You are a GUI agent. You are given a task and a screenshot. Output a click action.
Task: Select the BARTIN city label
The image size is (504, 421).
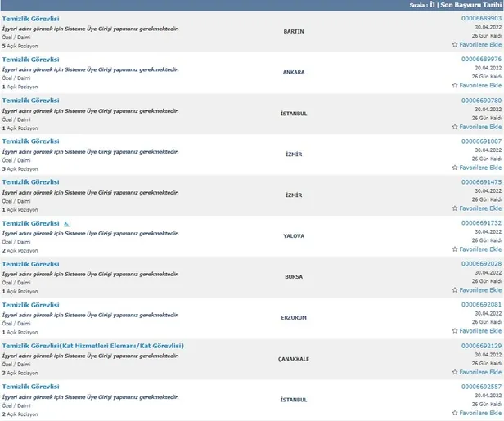pos(294,31)
